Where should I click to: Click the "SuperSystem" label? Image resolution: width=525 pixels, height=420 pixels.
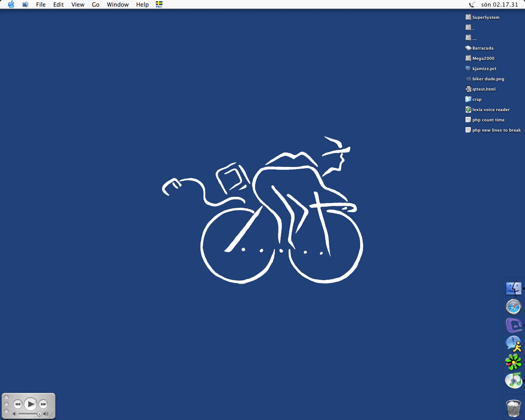[486, 17]
